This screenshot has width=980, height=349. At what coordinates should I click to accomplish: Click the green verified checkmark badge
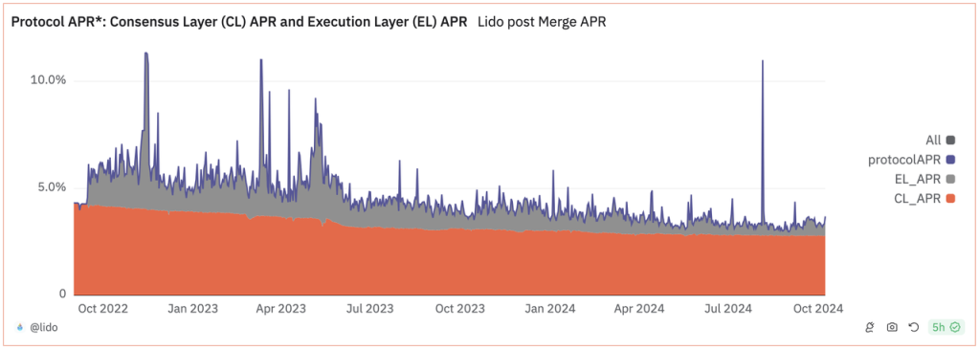pyautogui.click(x=954, y=327)
